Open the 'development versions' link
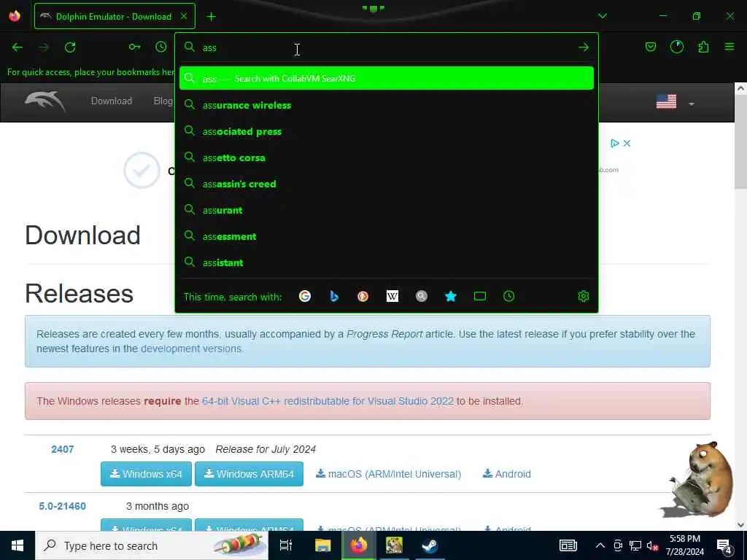The height and width of the screenshot is (560, 747). click(191, 349)
